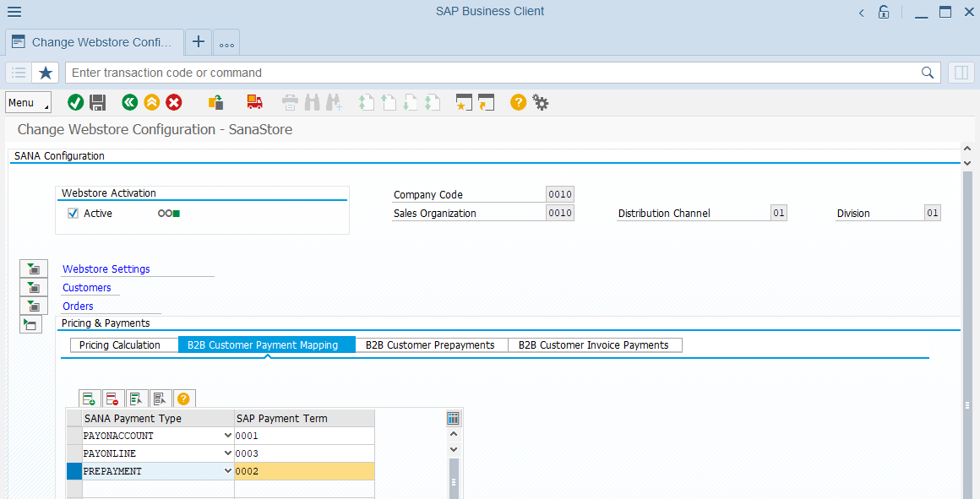Go to next page icon
Screen dimensions: 980x499
(x=410, y=102)
